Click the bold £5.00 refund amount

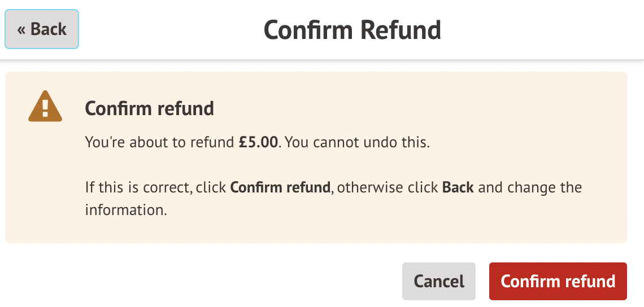coord(259,142)
